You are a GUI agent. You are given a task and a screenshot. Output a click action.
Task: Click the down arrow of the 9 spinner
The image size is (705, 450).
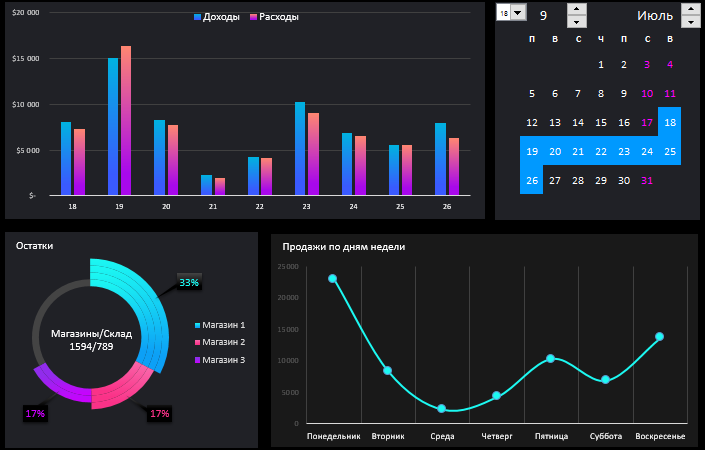577,21
